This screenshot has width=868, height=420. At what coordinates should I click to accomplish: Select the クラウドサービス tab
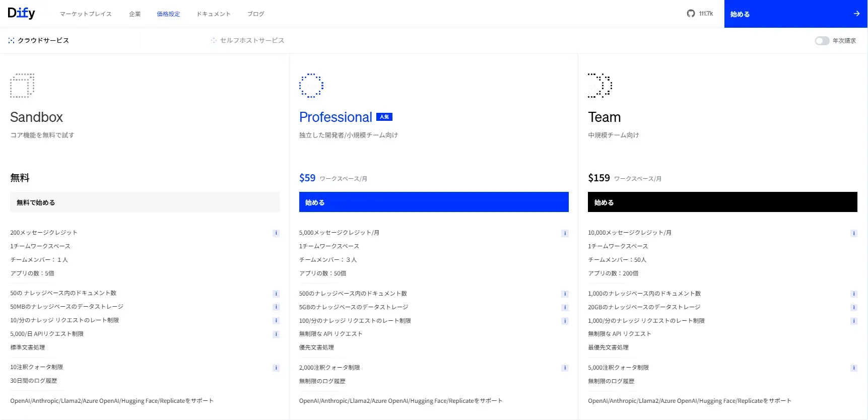[x=39, y=40]
